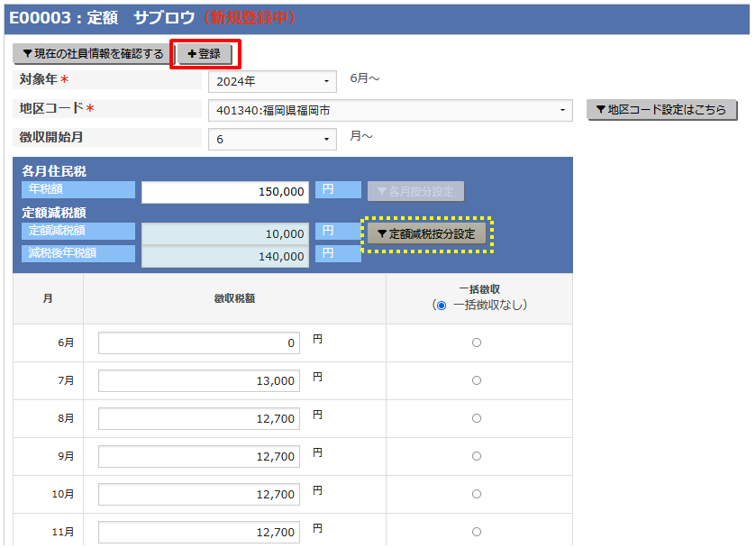Open 現在の社員情報を確認する panel
The image size is (756, 548).
93,55
